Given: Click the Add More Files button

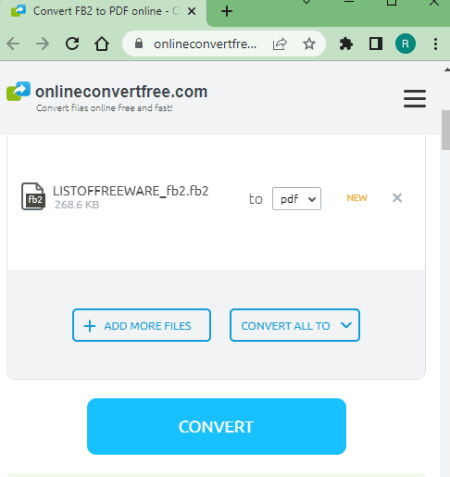Looking at the screenshot, I should click(141, 325).
